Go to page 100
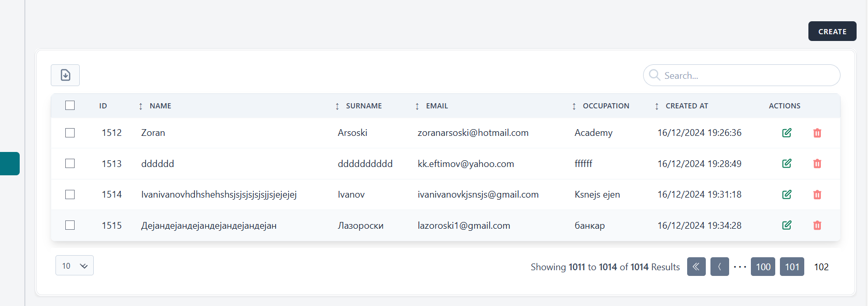The width and height of the screenshot is (868, 306). (763, 267)
